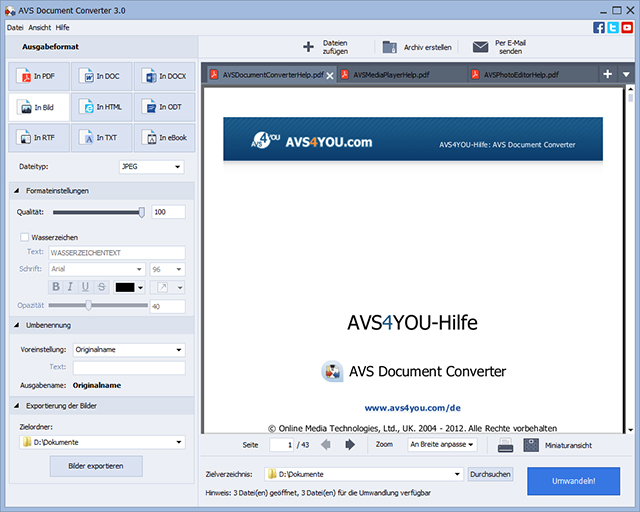Choose the In ODT output format
Image resolution: width=640 pixels, height=512 pixels.
(164, 107)
